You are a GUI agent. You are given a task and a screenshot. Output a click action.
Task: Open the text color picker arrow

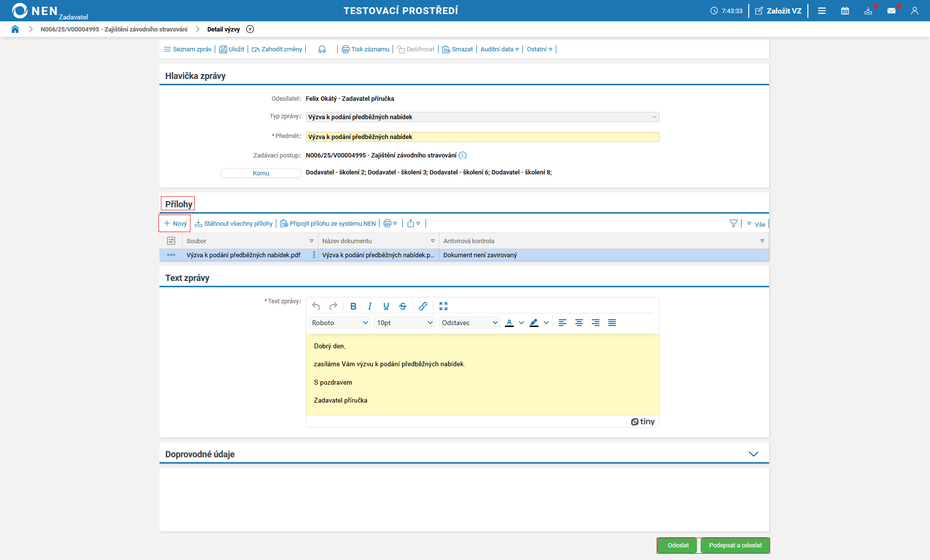tap(521, 323)
